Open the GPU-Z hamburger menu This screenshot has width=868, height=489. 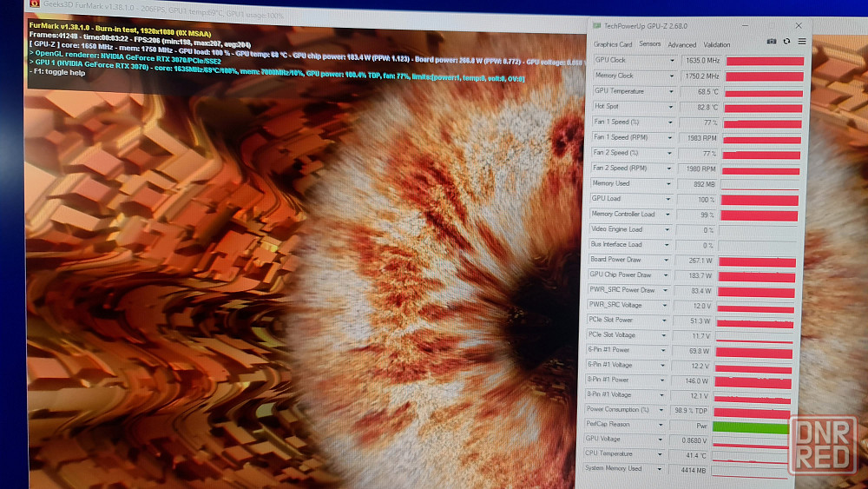[801, 42]
